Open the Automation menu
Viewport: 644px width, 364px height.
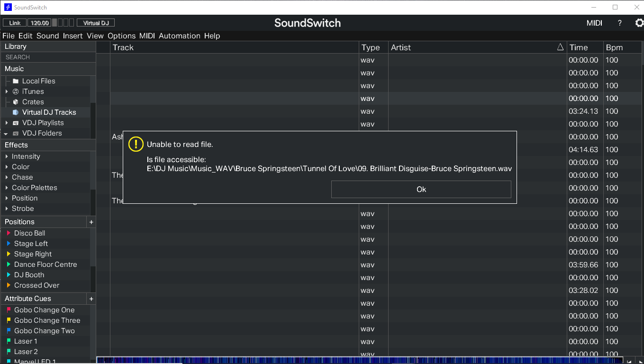180,36
